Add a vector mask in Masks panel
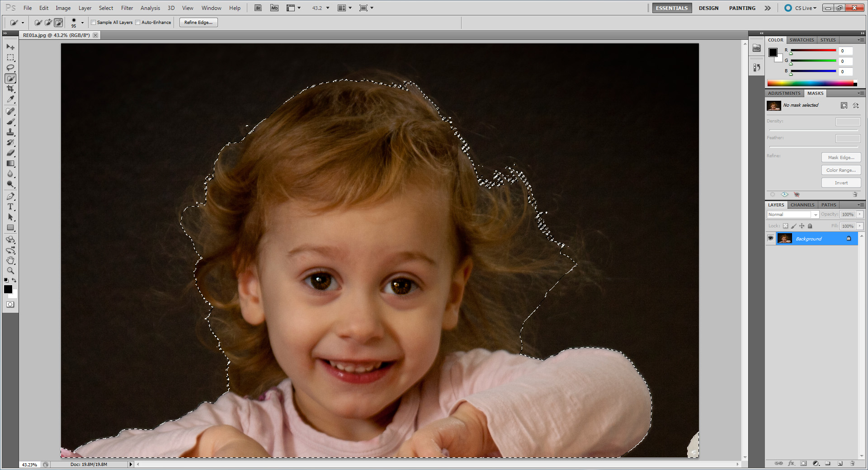The width and height of the screenshot is (868, 470). (856, 105)
